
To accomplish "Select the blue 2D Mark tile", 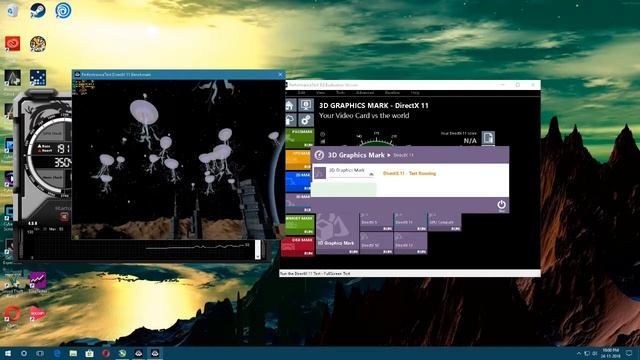I will pyautogui.click(x=299, y=182).
